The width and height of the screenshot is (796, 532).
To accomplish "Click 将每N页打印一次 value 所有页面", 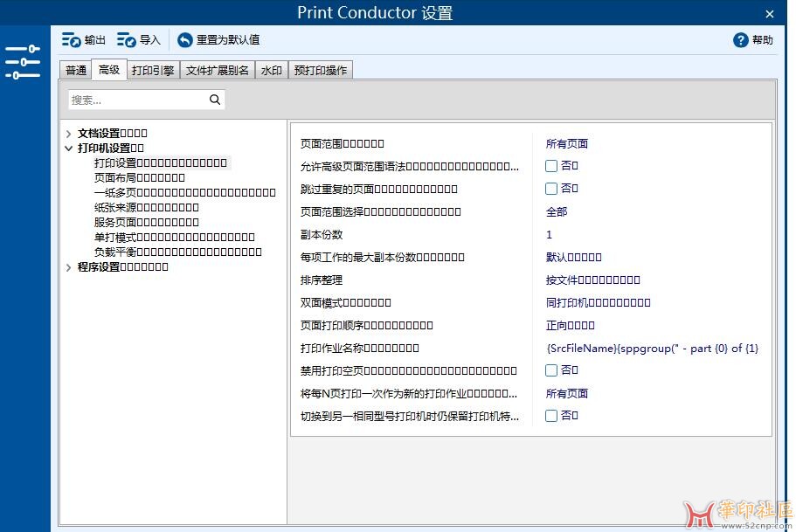I will (566, 393).
